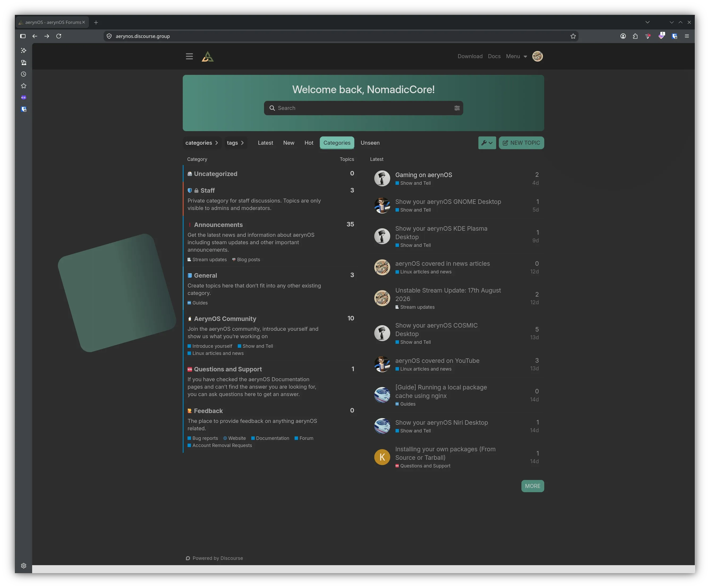
Task: Switch to Unseen tab
Action: tap(370, 143)
